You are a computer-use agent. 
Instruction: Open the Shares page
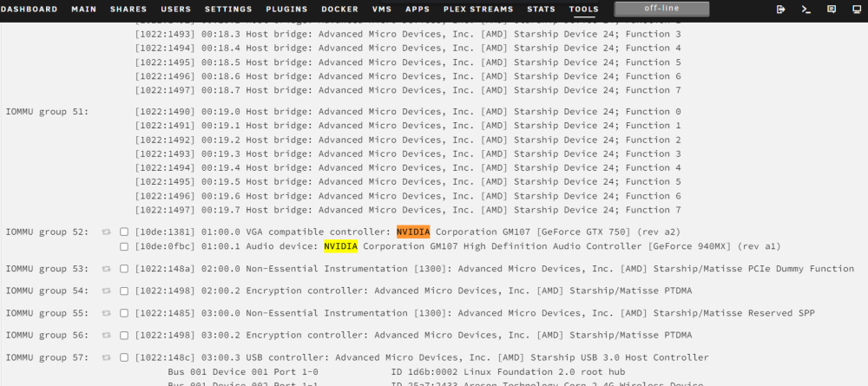click(128, 10)
